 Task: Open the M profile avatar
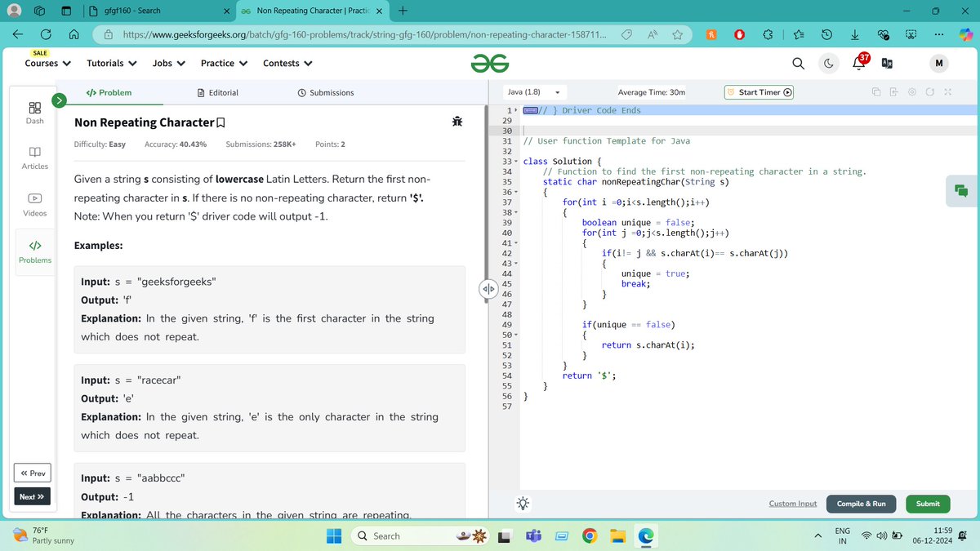tap(938, 63)
